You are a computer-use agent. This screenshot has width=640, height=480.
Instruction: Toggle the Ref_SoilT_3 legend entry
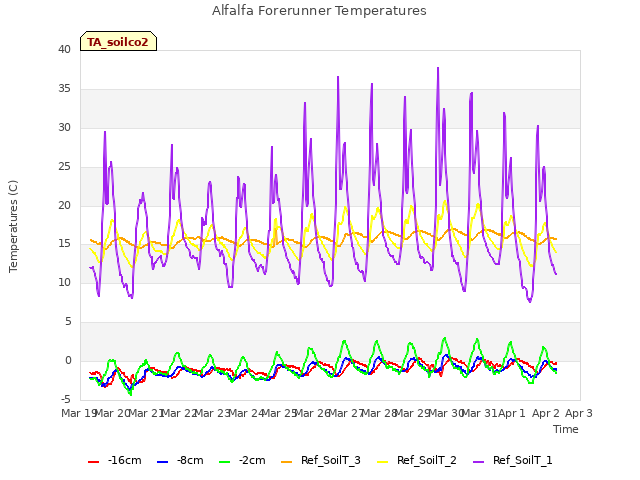pyautogui.click(x=321, y=460)
